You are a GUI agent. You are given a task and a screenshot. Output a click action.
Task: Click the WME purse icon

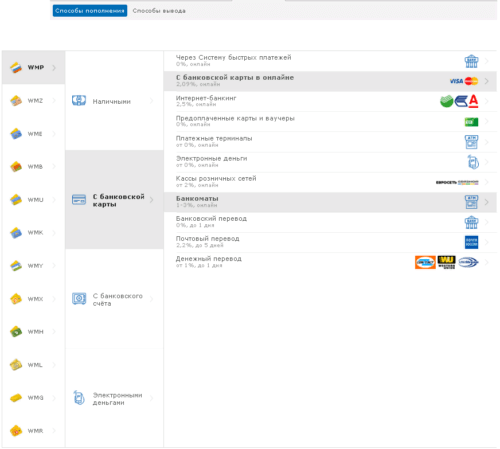(16, 134)
